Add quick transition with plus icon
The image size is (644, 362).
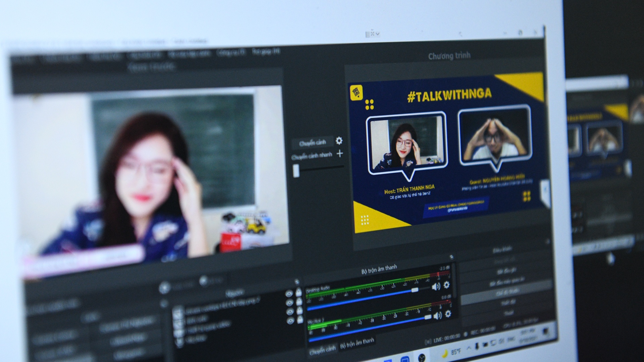pyautogui.click(x=340, y=154)
